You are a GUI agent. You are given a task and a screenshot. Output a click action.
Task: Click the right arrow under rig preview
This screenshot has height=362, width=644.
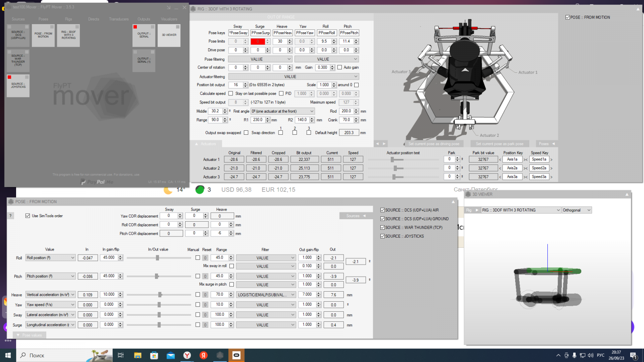pyautogui.click(x=384, y=144)
